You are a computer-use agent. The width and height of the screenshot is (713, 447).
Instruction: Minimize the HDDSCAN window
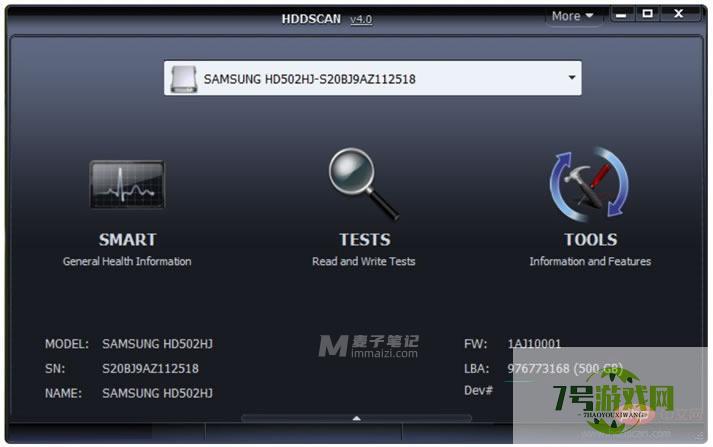point(621,15)
